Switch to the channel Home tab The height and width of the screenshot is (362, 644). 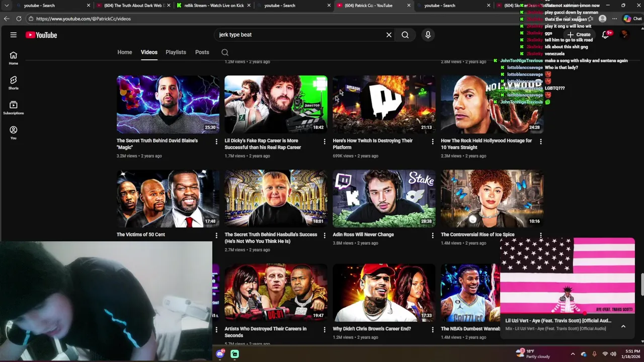125,52
